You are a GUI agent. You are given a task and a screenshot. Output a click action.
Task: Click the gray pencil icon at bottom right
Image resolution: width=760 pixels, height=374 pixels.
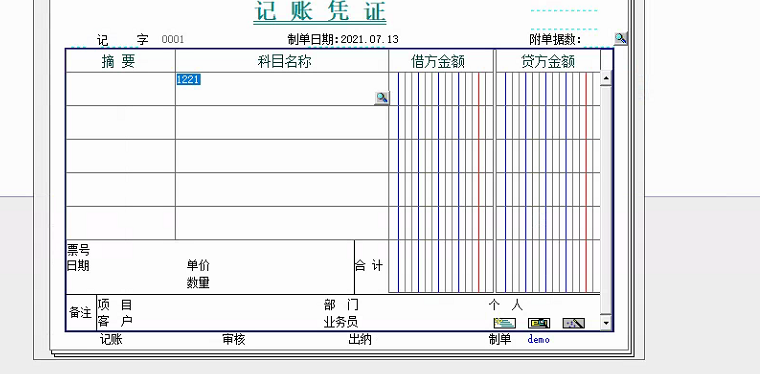point(573,323)
